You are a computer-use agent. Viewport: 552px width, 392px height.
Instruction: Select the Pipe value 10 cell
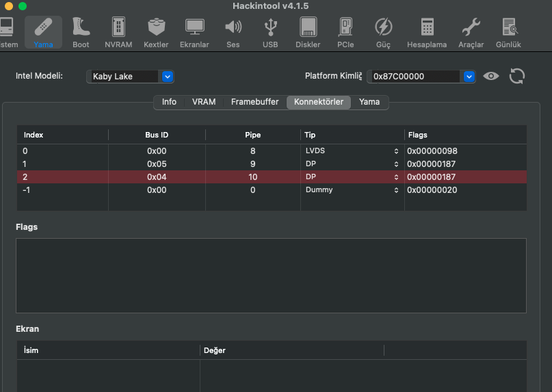click(253, 177)
